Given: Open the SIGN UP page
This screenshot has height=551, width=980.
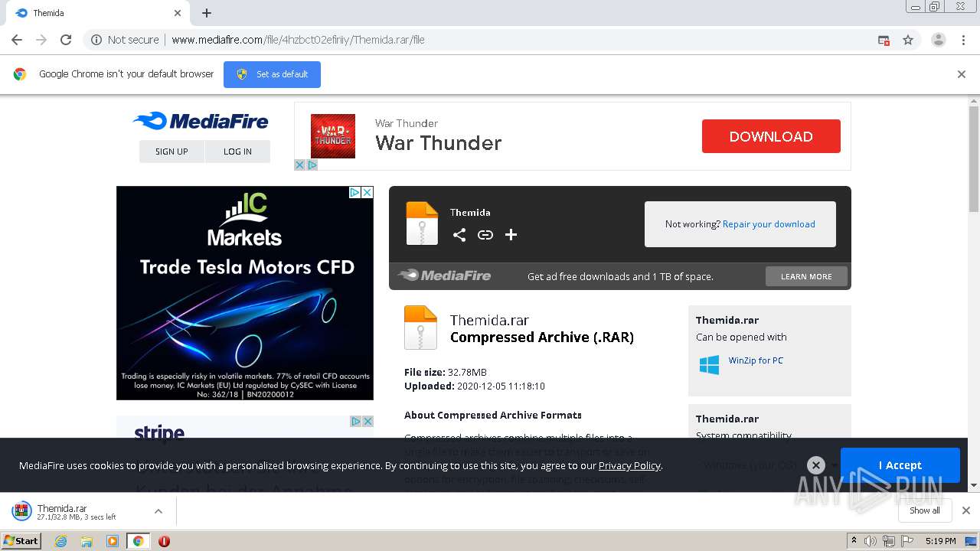Looking at the screenshot, I should pos(171,152).
